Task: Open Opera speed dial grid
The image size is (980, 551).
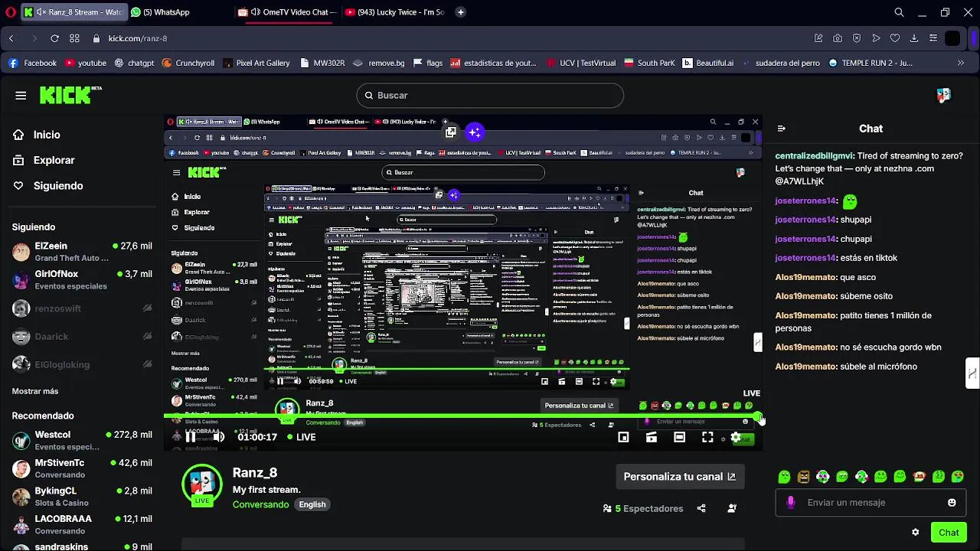Action: coord(74,38)
